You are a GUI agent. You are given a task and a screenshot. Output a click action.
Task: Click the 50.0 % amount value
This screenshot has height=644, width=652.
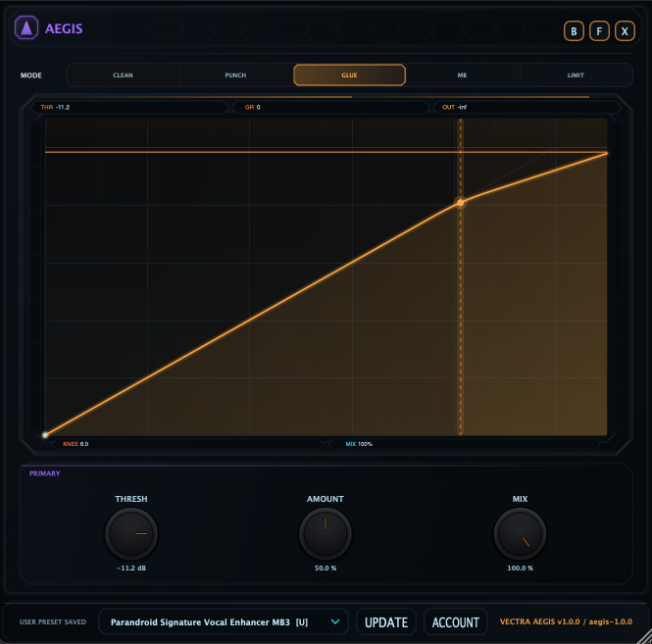(x=326, y=568)
